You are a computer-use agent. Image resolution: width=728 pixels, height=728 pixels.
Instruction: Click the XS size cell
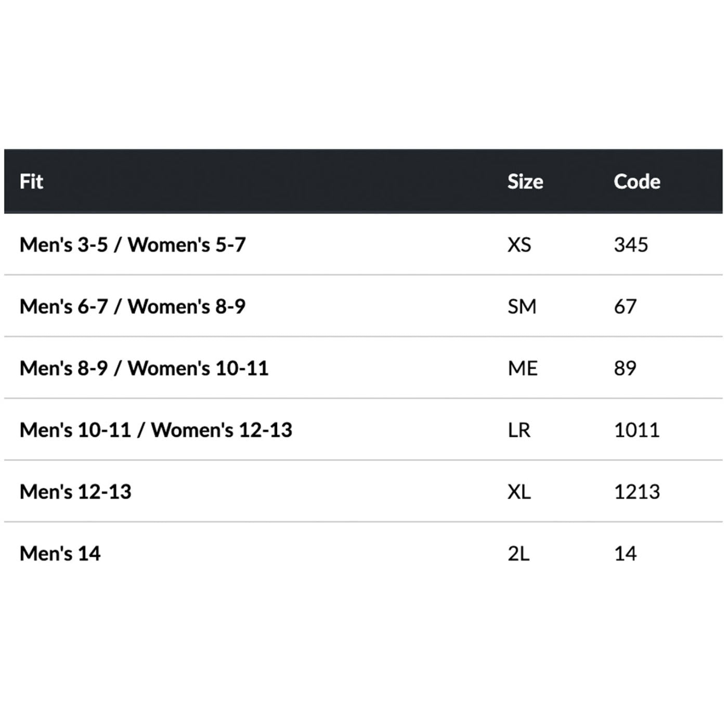[519, 245]
